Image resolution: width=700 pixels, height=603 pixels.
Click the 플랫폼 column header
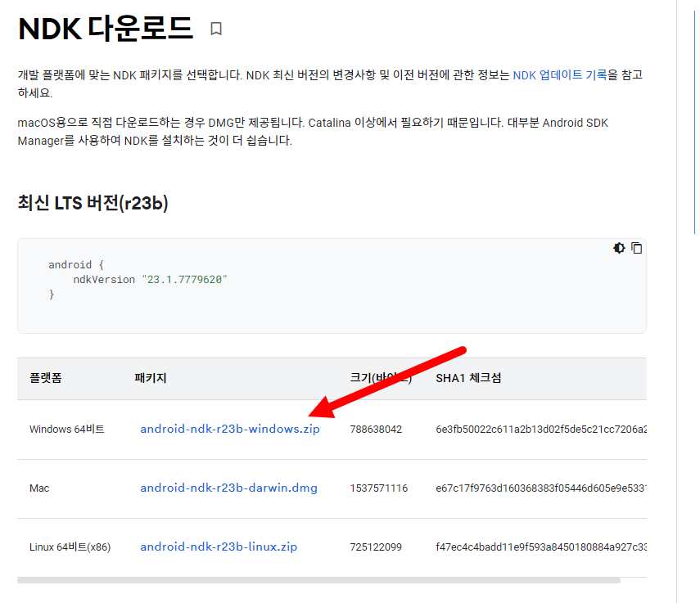46,378
